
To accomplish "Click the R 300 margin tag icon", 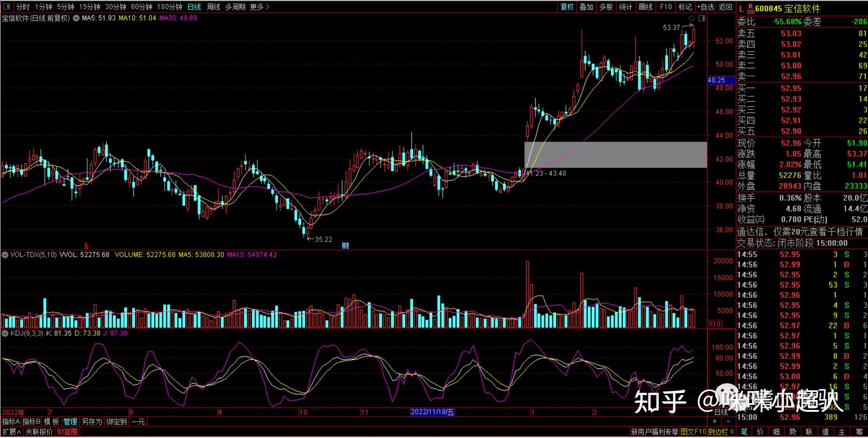I will tap(750, 9).
